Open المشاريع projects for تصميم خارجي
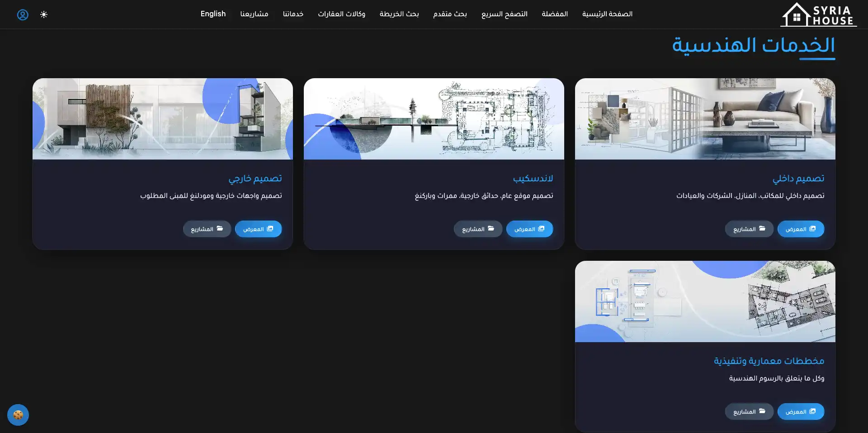The height and width of the screenshot is (433, 868). pos(207,229)
